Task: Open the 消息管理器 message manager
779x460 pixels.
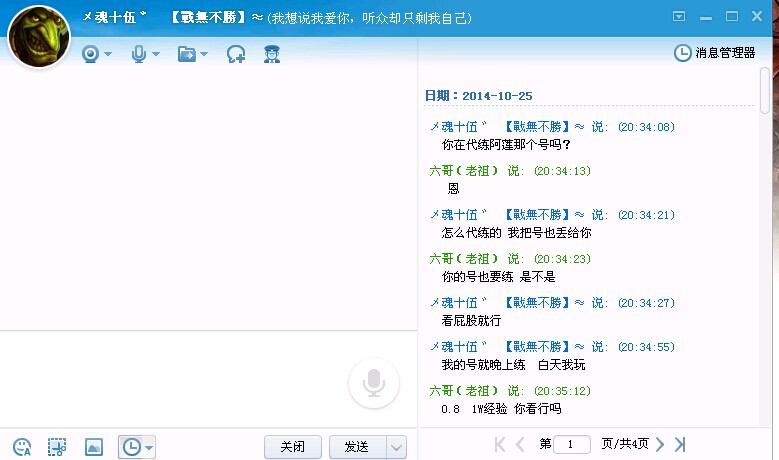Action: coord(715,52)
